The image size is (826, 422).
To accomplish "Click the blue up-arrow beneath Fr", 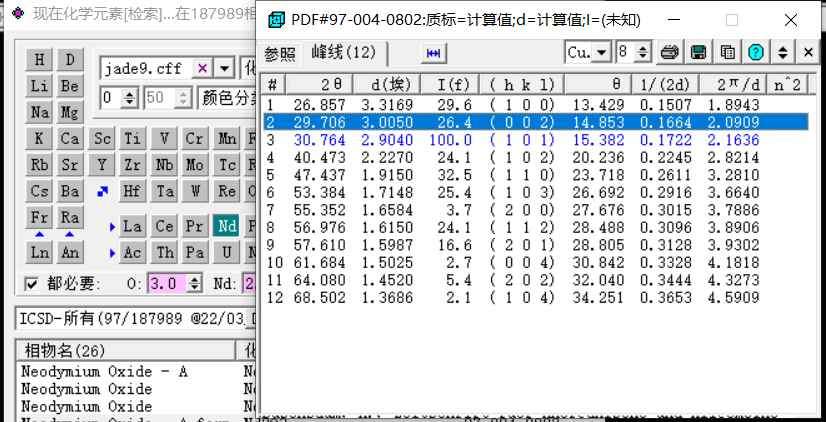I will [x=40, y=234].
